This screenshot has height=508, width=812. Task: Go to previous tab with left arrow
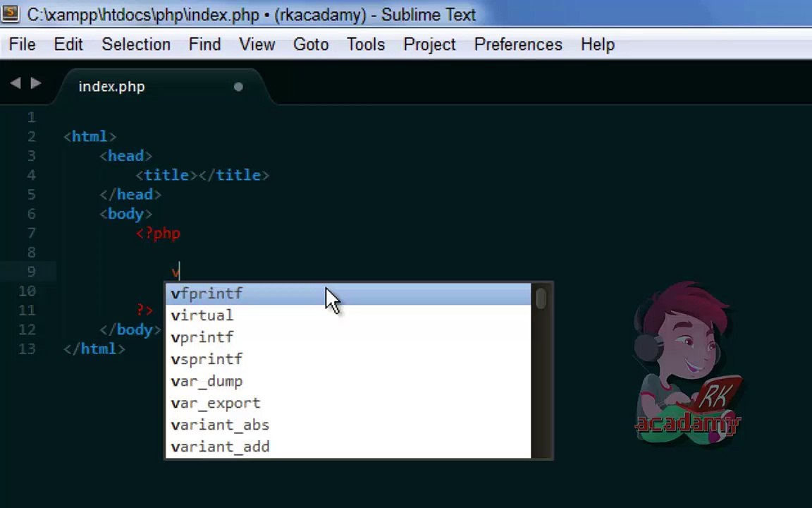tap(16, 83)
